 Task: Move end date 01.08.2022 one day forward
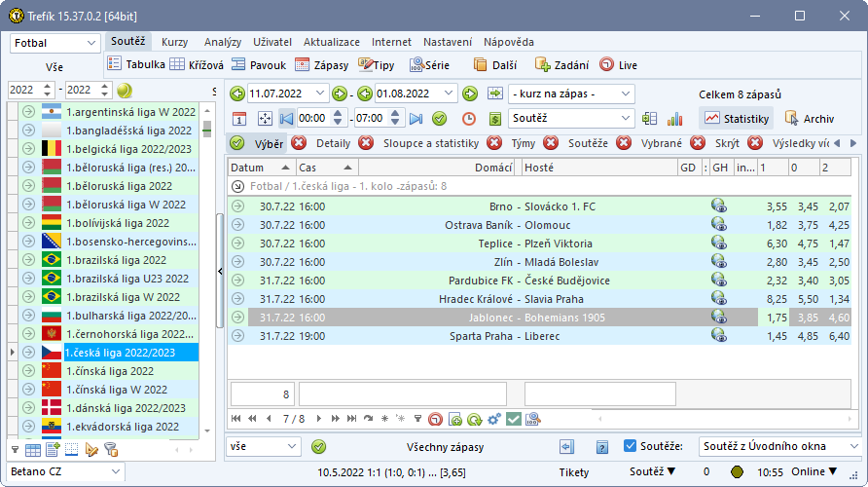point(470,94)
